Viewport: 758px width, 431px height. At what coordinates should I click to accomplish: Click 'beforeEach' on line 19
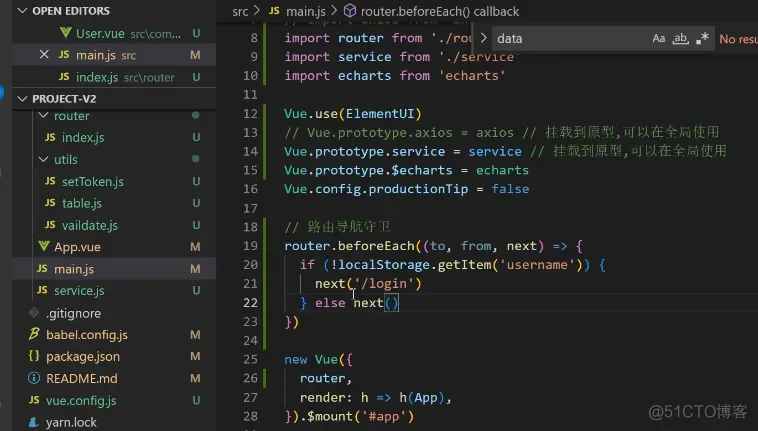click(x=376, y=246)
